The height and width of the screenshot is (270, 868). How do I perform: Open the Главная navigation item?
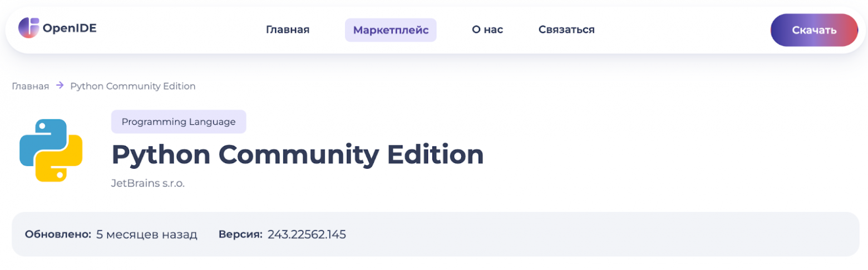288,30
